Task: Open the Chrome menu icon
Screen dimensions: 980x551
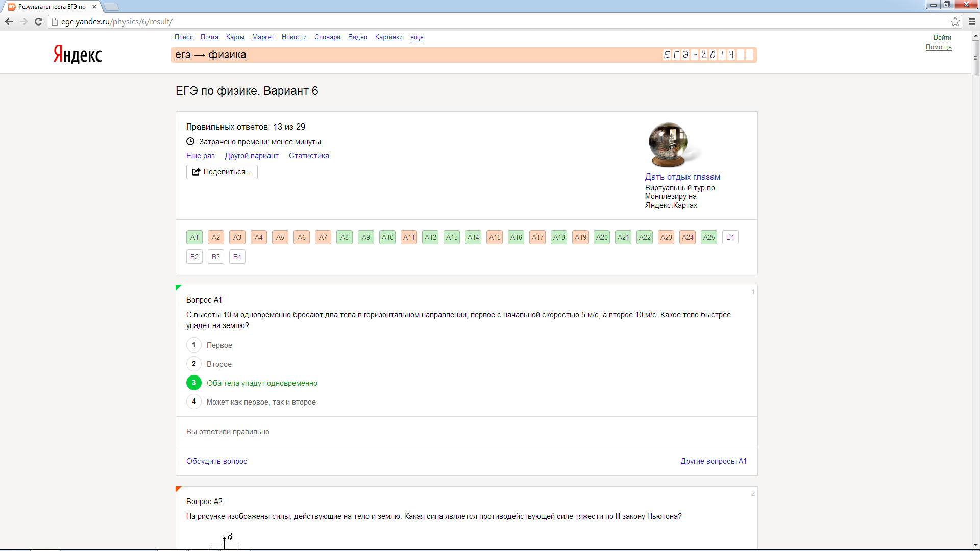Action: tap(972, 22)
